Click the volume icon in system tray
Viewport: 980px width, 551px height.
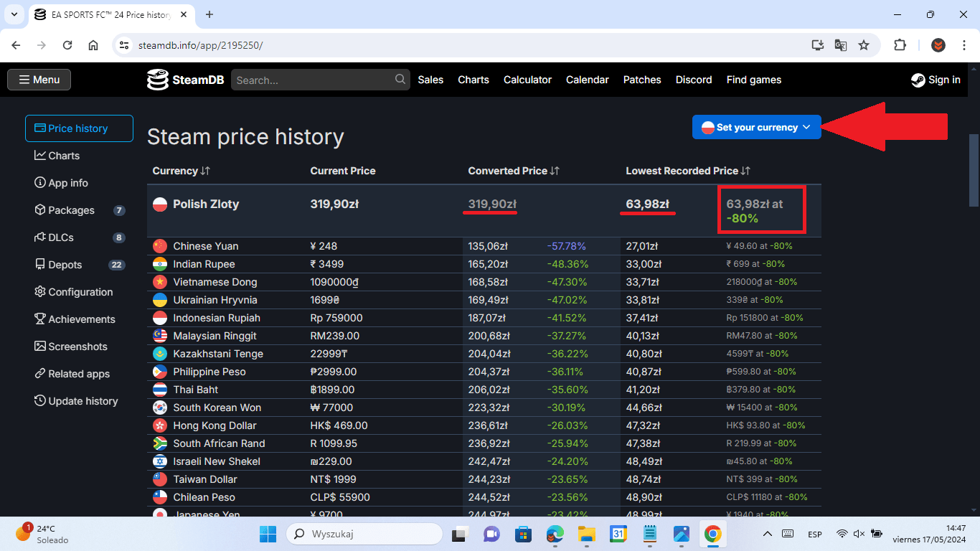(x=859, y=534)
